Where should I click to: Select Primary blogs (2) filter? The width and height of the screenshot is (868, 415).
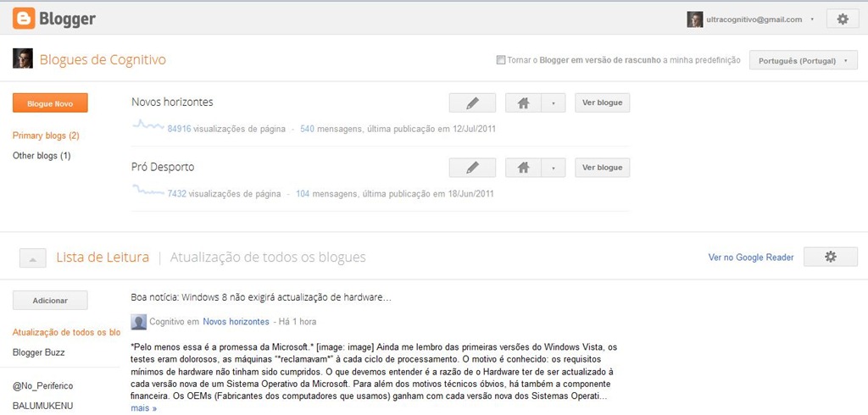46,136
